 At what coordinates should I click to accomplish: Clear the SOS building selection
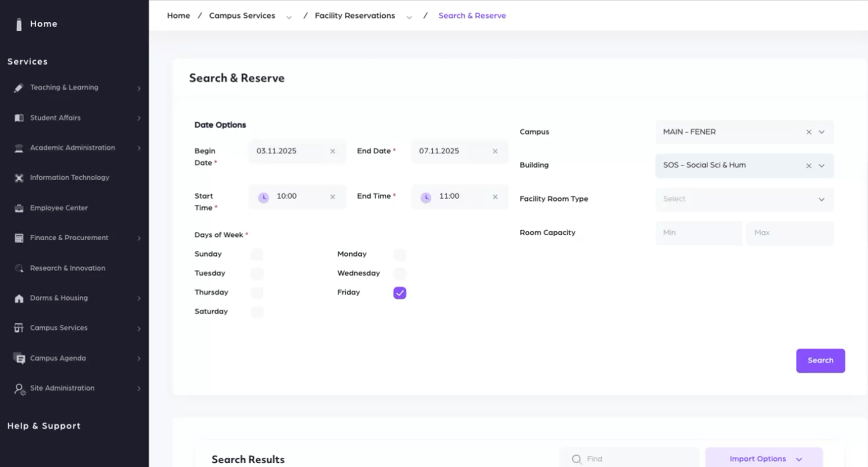808,166
